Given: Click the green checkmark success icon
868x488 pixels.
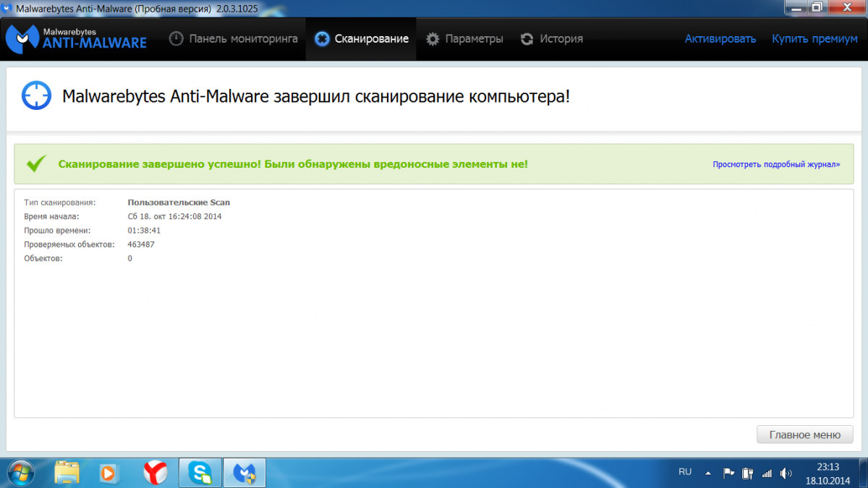Looking at the screenshot, I should [36, 163].
